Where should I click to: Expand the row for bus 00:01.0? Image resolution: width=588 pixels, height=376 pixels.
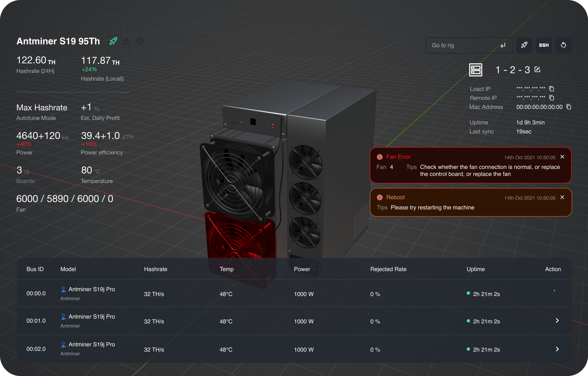coord(557,321)
